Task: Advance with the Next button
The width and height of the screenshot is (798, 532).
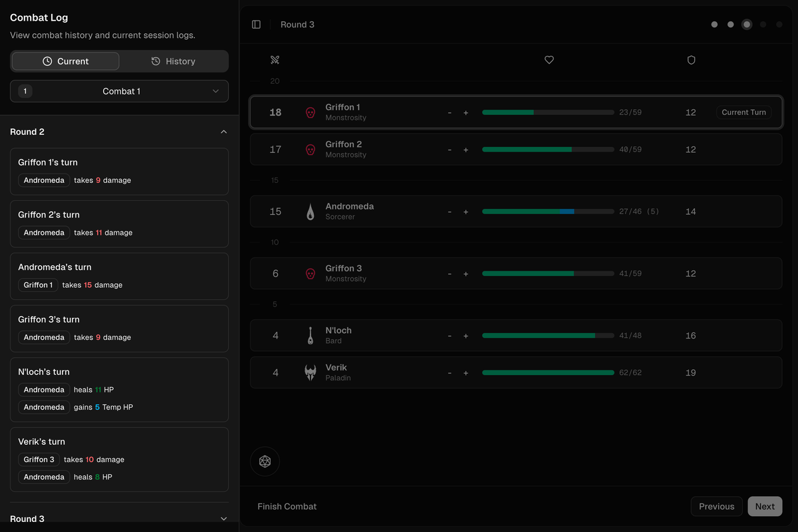Action: [x=765, y=506]
